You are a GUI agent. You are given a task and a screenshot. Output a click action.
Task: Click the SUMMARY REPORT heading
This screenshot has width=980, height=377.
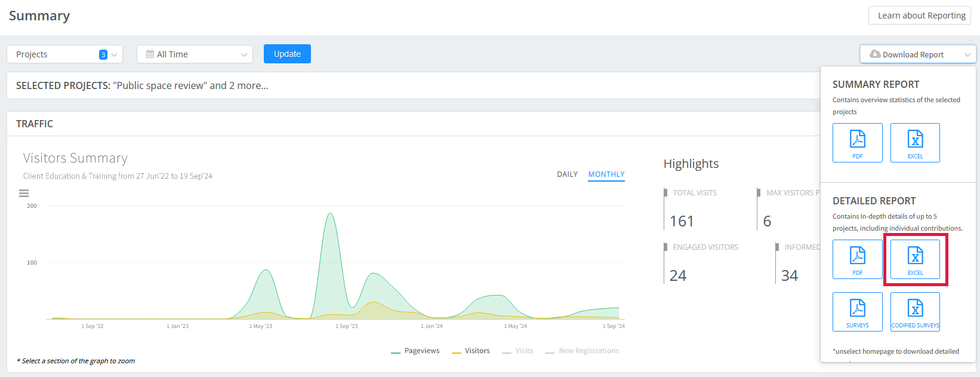(x=876, y=84)
